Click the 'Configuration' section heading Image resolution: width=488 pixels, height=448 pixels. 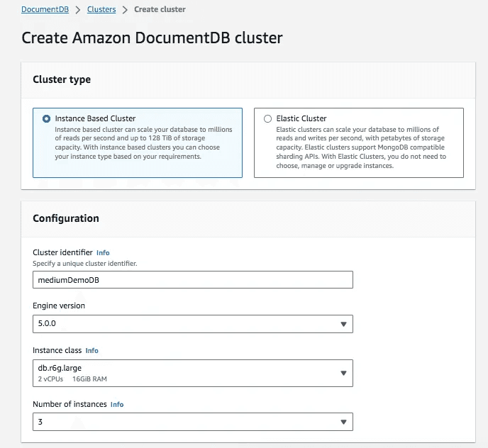point(66,218)
